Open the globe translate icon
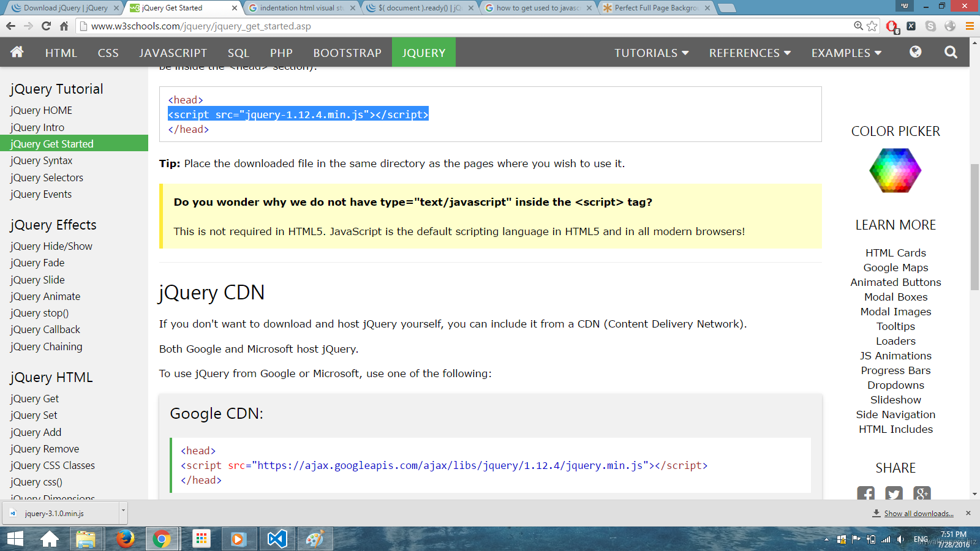980x551 pixels. [x=915, y=52]
